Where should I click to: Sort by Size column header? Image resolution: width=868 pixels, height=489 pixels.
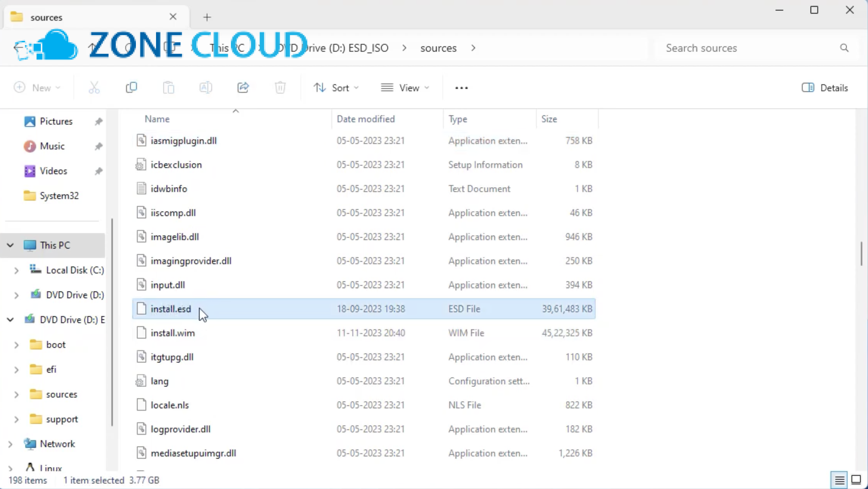(549, 119)
